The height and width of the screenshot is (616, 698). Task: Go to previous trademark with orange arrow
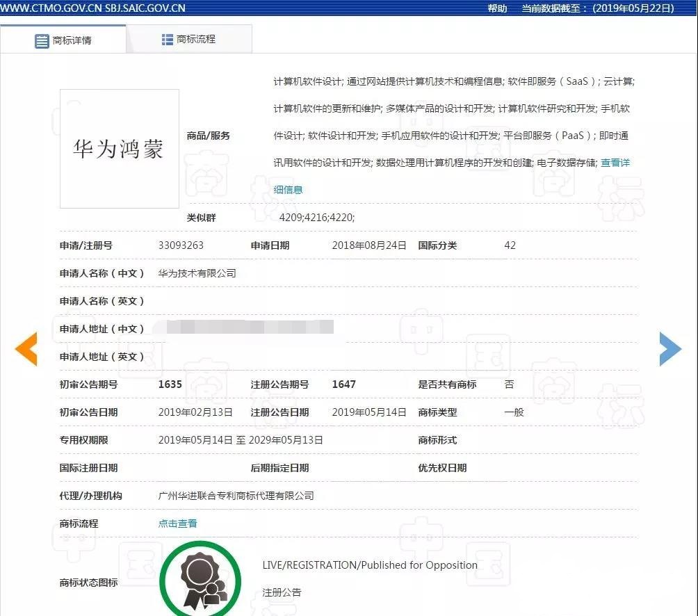[26, 349]
